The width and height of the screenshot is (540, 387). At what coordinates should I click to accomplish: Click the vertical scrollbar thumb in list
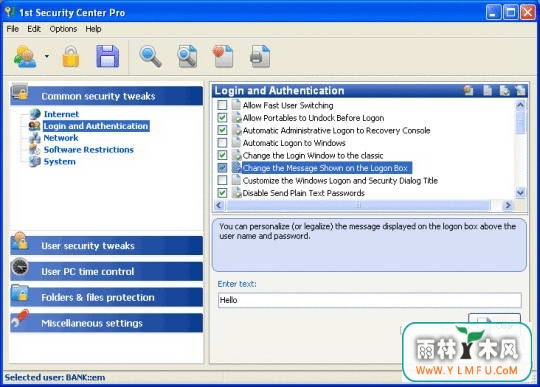[520, 122]
